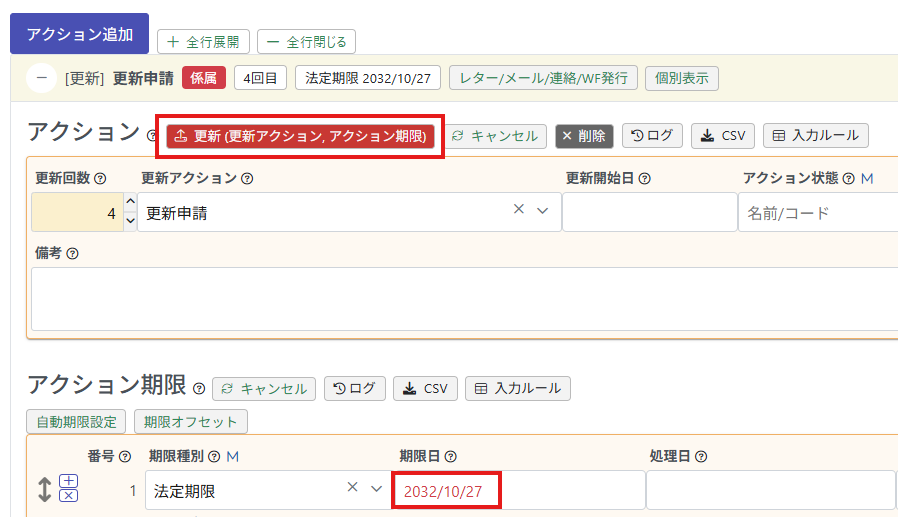
Task: Open the レター/メール/連絡/WF発行 menu
Action: tap(544, 78)
